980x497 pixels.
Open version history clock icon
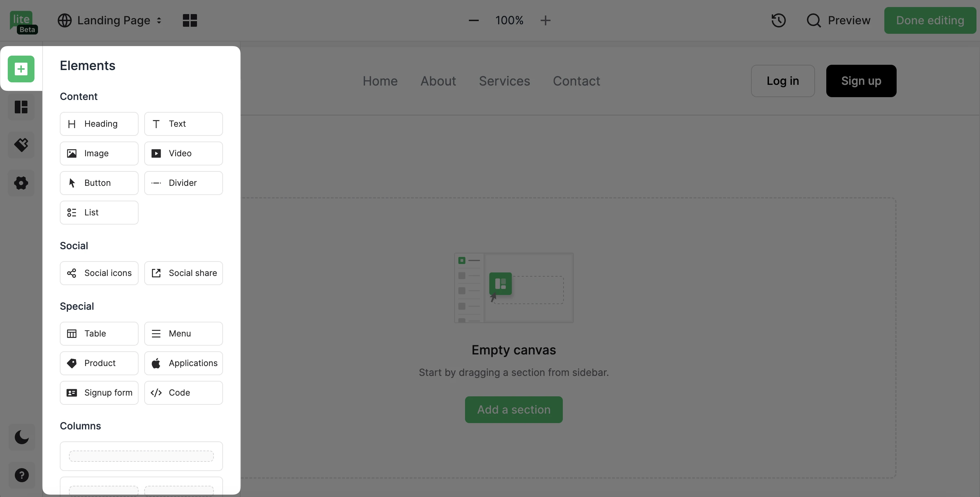pyautogui.click(x=778, y=20)
